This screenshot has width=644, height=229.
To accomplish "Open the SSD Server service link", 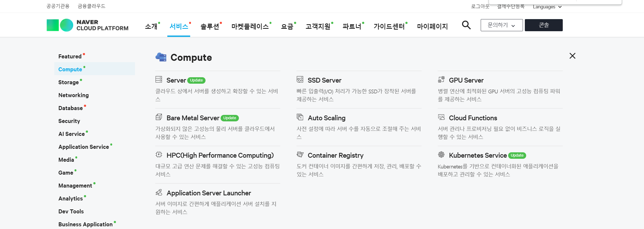I will 324,80.
